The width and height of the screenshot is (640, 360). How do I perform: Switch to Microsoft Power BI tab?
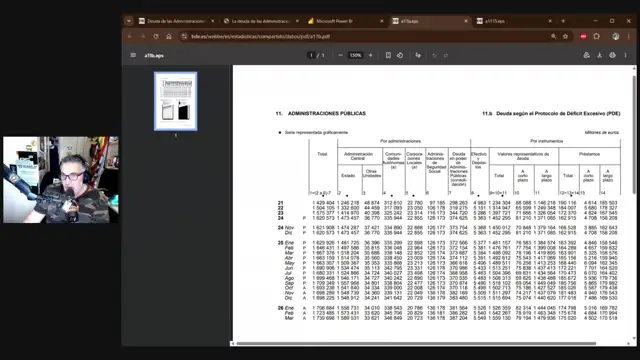[346, 21]
